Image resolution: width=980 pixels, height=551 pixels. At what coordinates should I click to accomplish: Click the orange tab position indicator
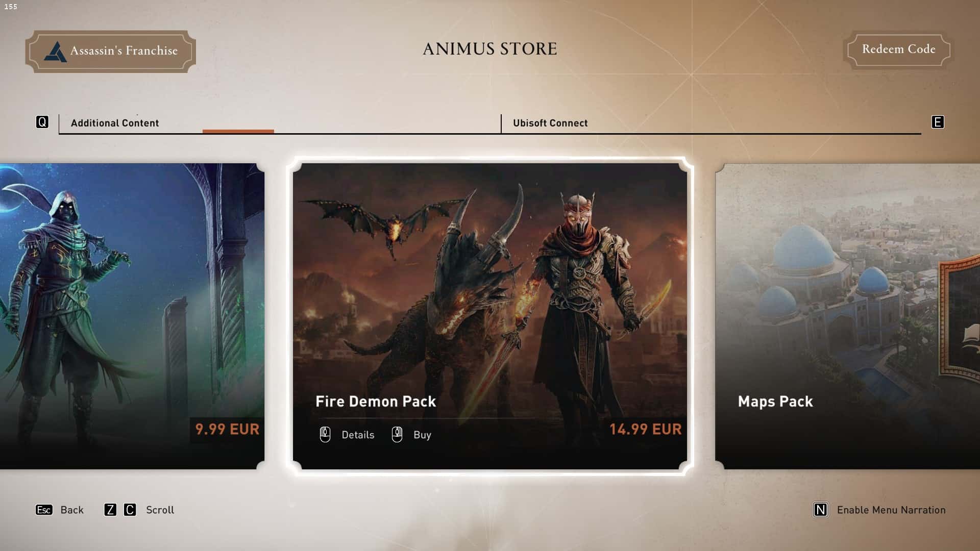[238, 132]
